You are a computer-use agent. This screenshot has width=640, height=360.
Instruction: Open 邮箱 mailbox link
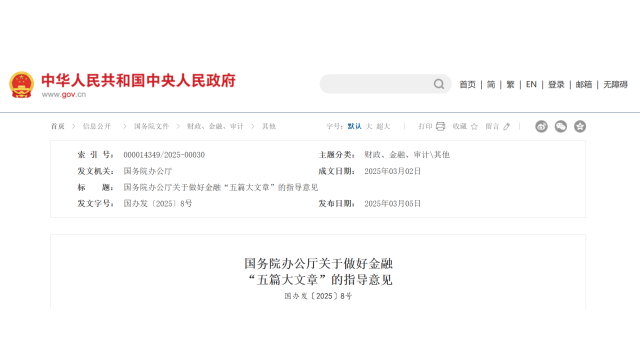click(x=584, y=84)
